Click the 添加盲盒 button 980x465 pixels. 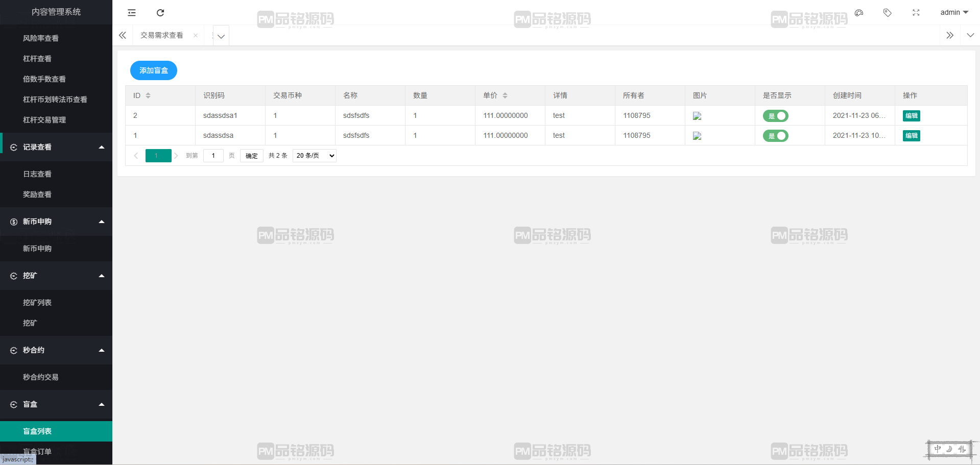[154, 70]
